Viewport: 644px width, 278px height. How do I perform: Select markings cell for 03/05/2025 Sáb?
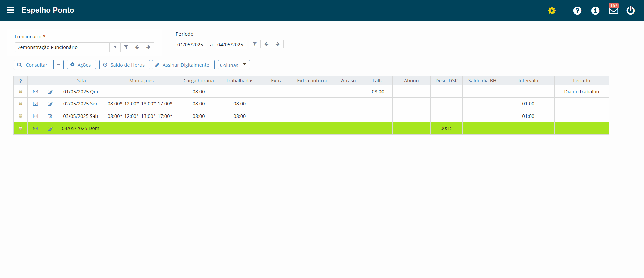click(142, 116)
